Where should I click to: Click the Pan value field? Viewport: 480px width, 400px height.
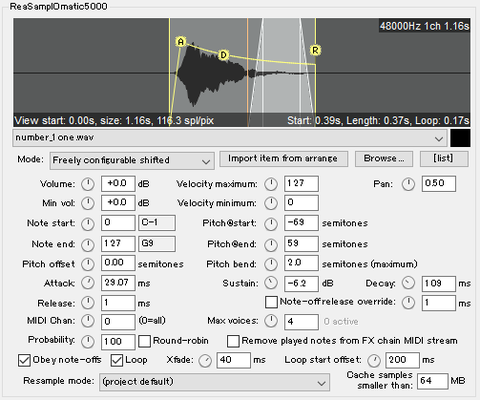[439, 184]
